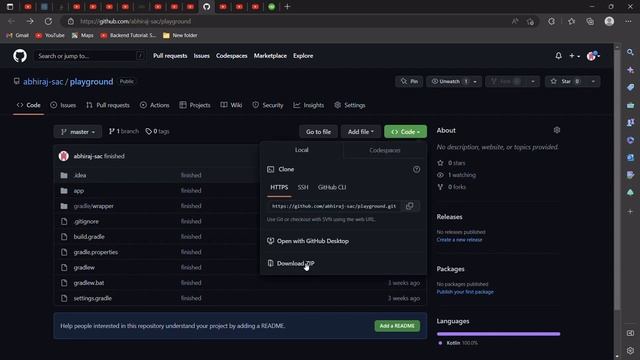Open the Security tab
This screenshot has width=640, height=360.
268,105
